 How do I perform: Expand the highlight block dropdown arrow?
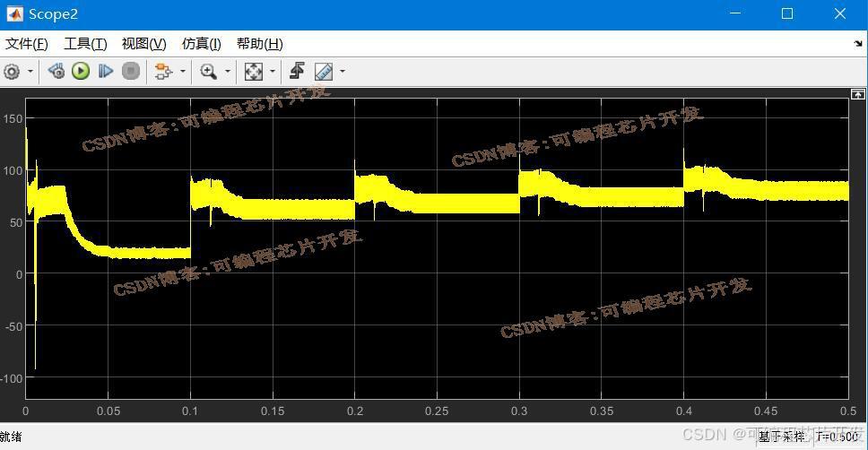point(183,72)
